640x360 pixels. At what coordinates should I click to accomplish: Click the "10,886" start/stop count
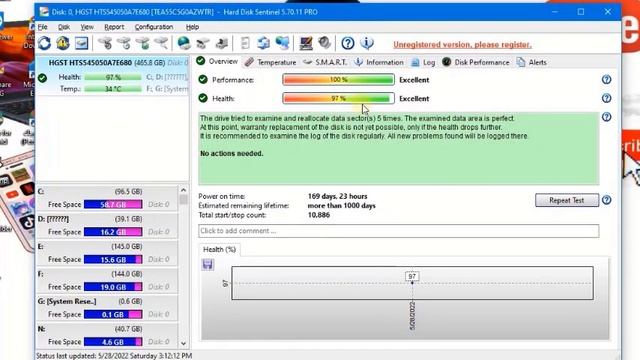click(x=318, y=215)
